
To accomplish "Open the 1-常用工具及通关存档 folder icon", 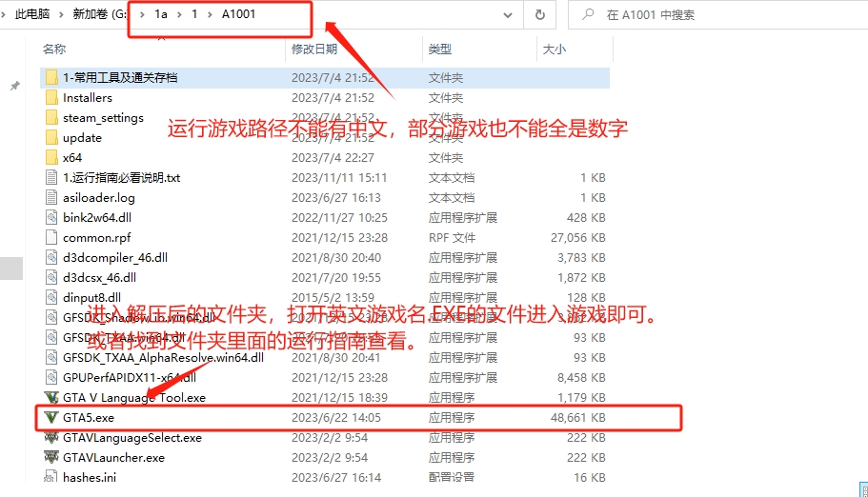I will [x=51, y=77].
